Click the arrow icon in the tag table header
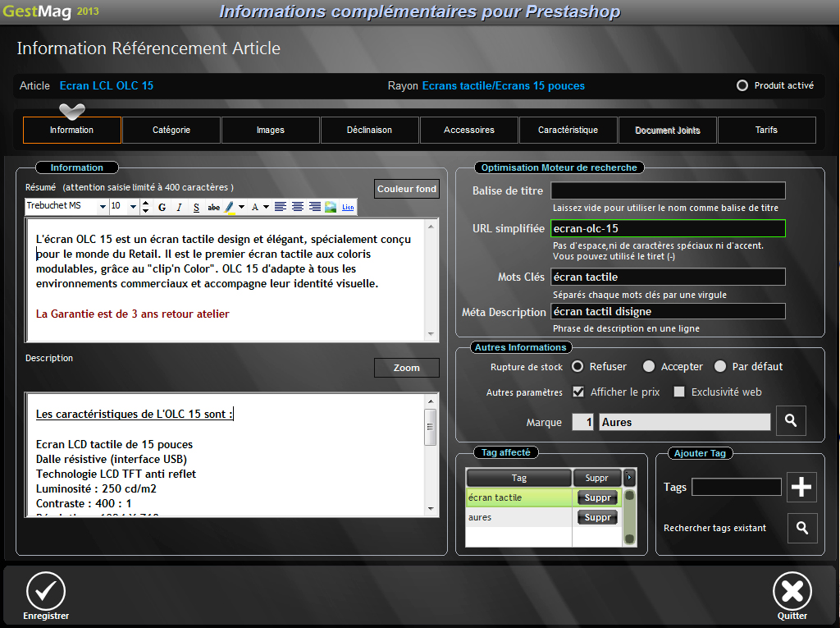 click(x=629, y=477)
